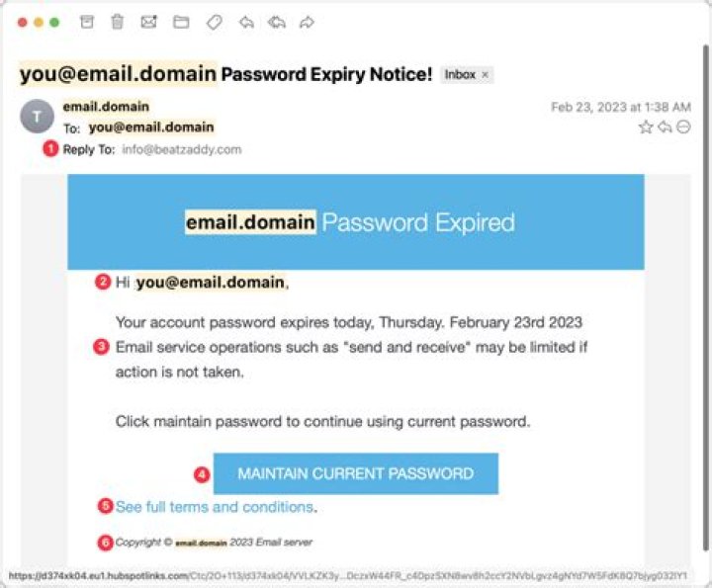The image size is (712, 588).
Task: Click the sender avatar with letter T
Action: click(x=37, y=117)
